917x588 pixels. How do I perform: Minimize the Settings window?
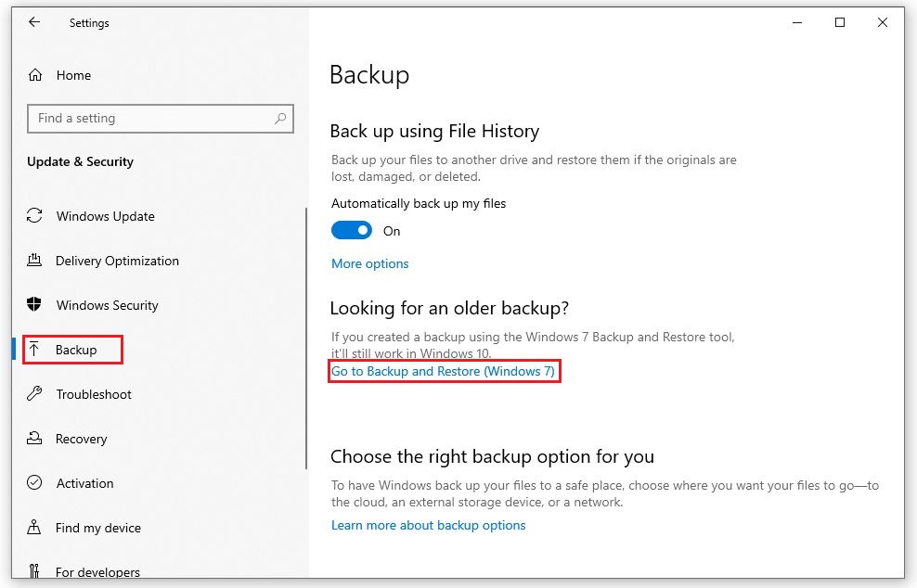point(797,23)
